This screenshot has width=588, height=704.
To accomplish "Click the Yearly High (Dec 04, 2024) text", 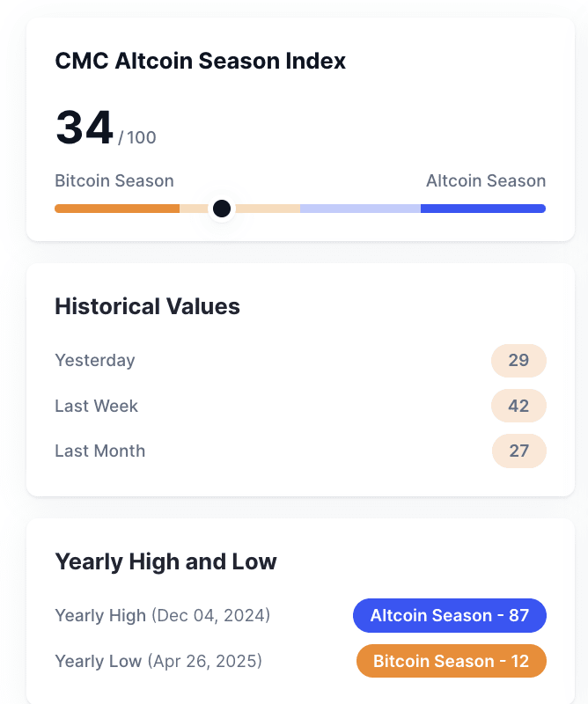I will [163, 615].
